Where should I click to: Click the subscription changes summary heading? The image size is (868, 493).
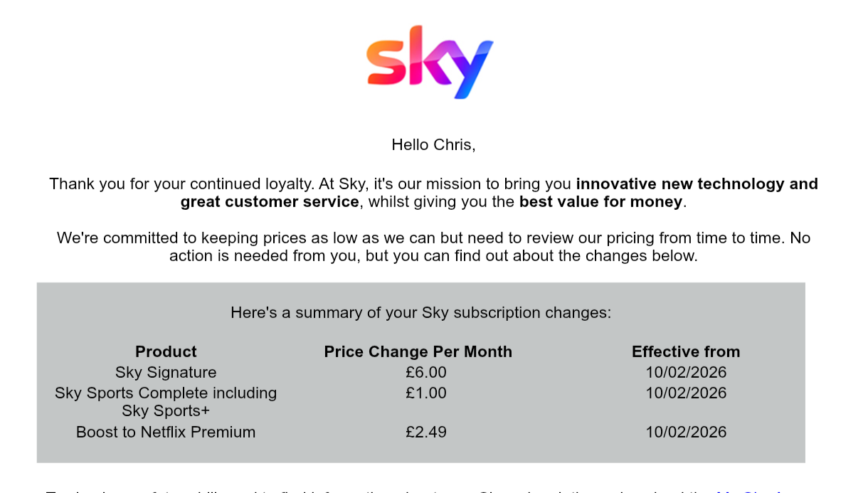[420, 312]
